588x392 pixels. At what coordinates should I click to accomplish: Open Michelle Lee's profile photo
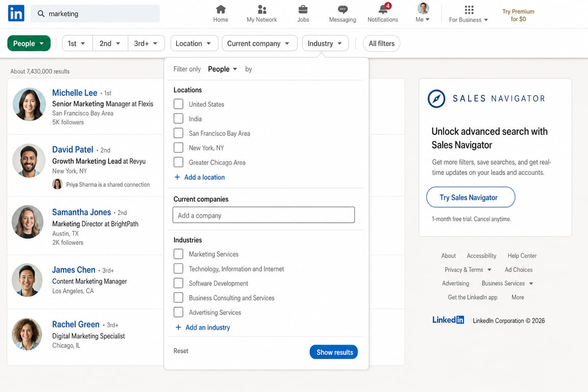[x=29, y=104]
